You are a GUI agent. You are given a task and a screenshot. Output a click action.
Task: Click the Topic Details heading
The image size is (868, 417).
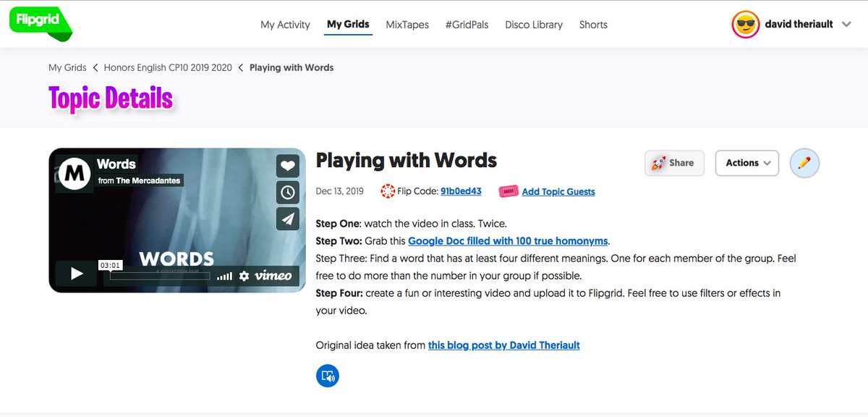(x=111, y=98)
